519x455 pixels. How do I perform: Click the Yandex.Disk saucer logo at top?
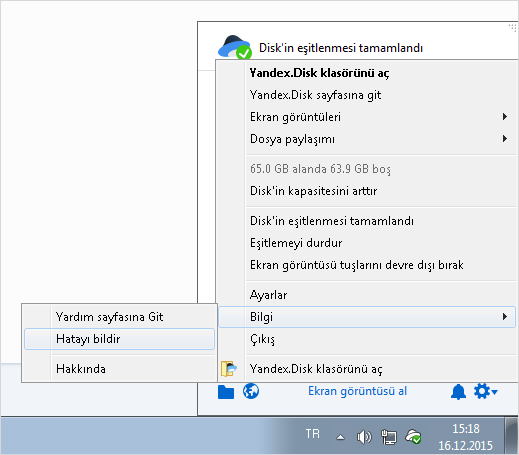[235, 47]
